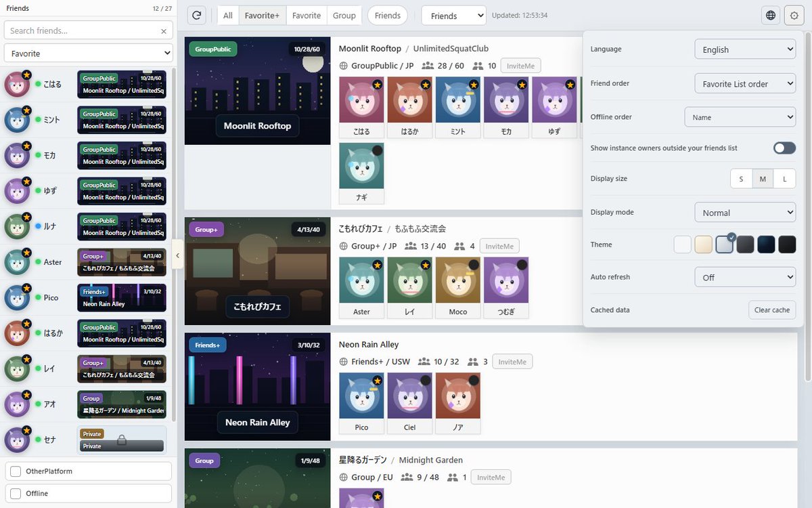This screenshot has height=508, width=812.
Task: Click the globe icon beside Friends+ / USW
Action: coord(344,362)
